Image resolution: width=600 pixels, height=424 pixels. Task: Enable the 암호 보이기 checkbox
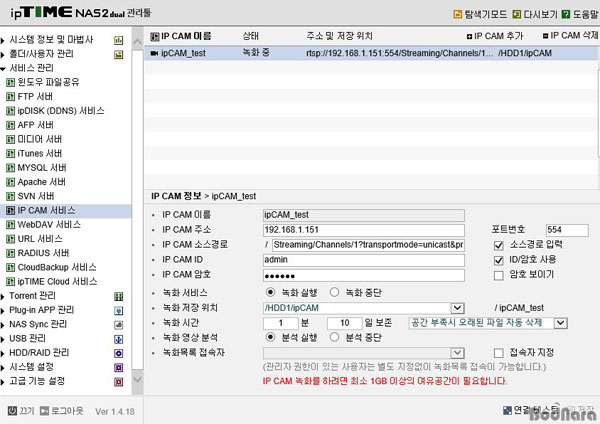click(500, 274)
